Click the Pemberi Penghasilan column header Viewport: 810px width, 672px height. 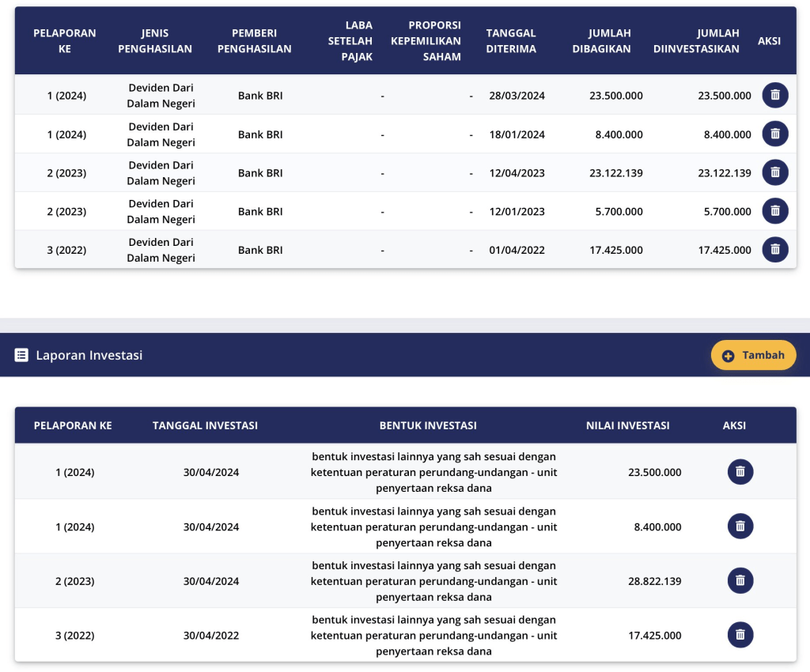pos(261,41)
